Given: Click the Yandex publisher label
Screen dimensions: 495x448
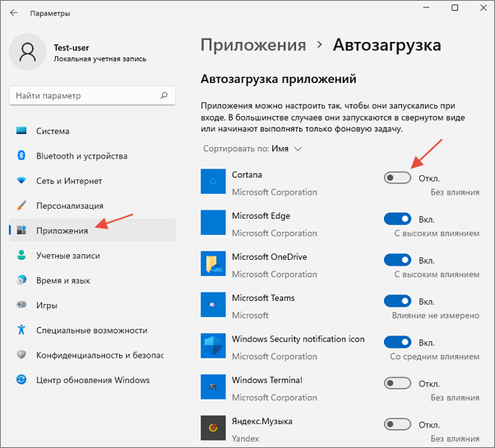Looking at the screenshot, I should [245, 438].
